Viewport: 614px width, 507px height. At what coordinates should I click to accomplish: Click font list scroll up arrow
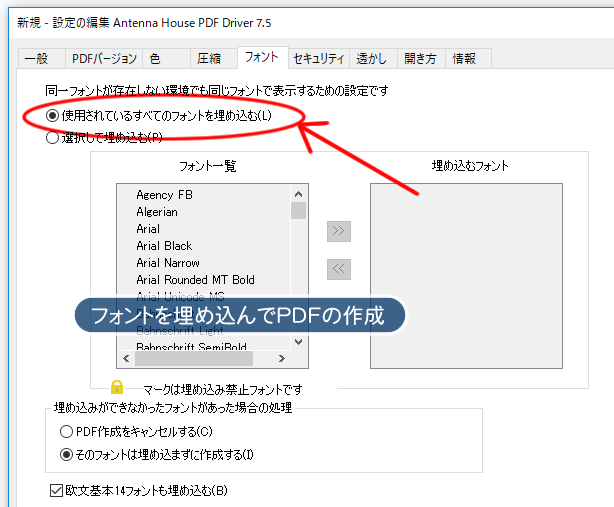tap(298, 194)
